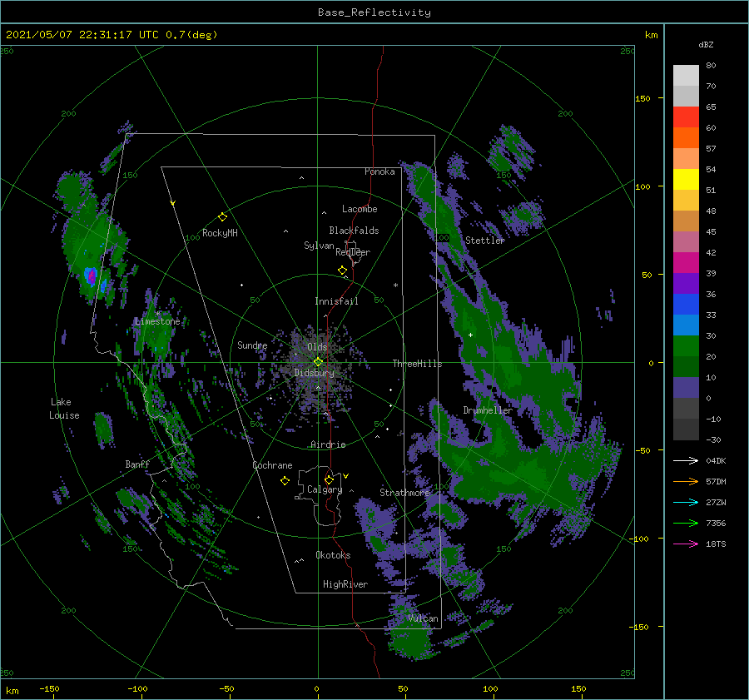Click the Olds label
749x700 pixels.
[317, 347]
